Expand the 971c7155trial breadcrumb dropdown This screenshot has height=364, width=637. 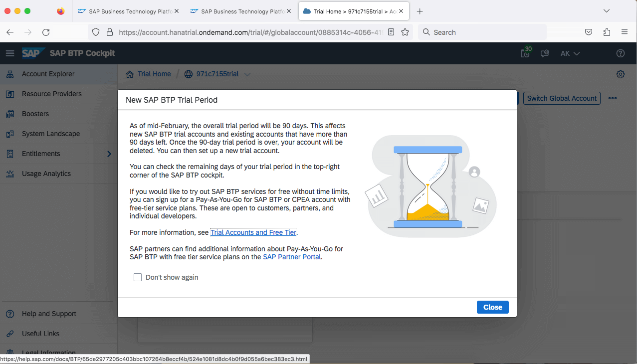(247, 74)
